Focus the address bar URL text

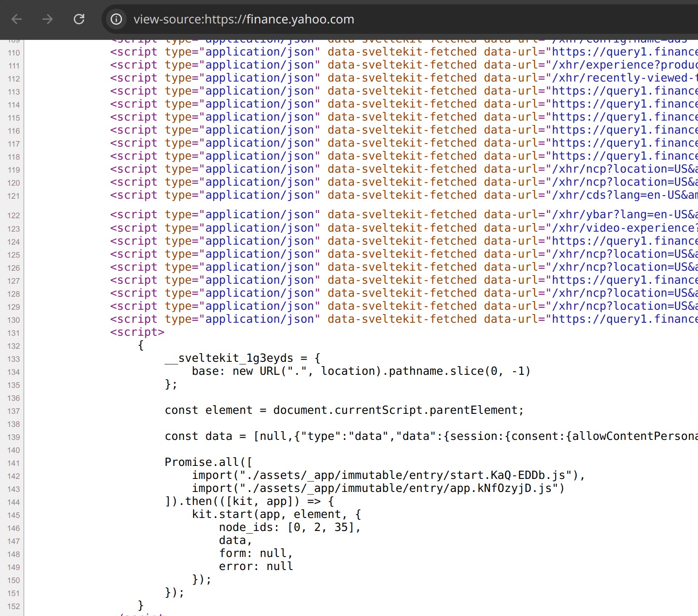coord(244,19)
